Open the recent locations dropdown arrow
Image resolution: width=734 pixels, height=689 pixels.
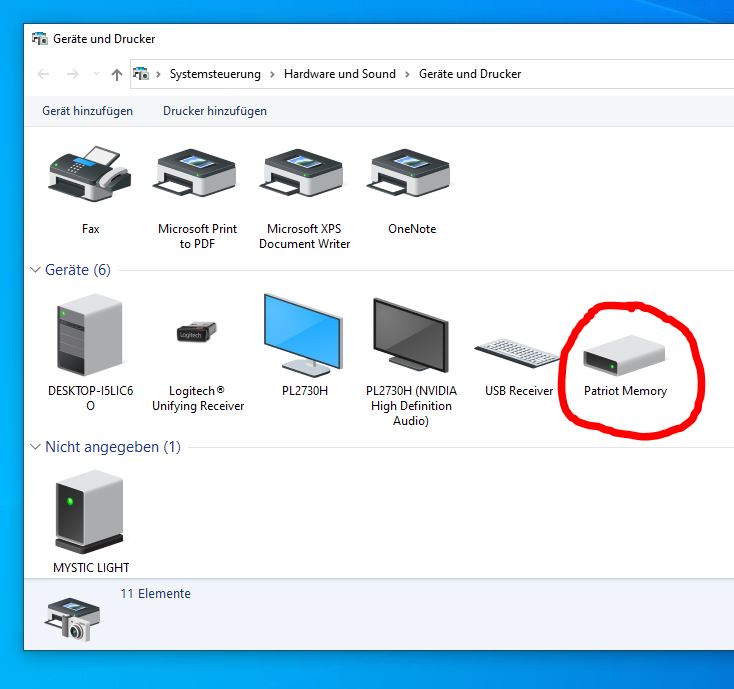coord(96,74)
